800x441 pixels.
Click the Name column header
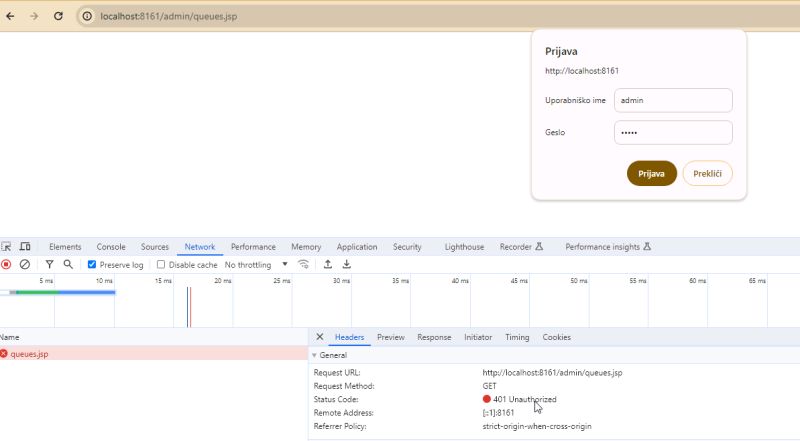[10, 337]
